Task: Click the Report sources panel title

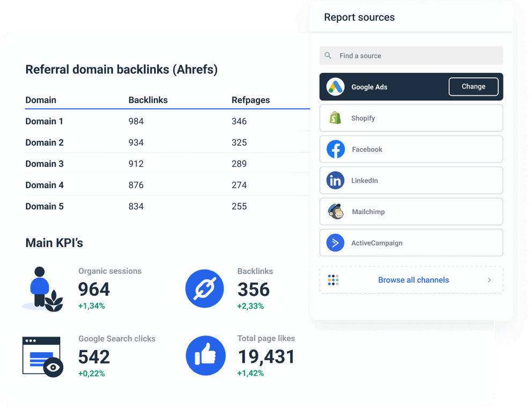Action: [359, 17]
